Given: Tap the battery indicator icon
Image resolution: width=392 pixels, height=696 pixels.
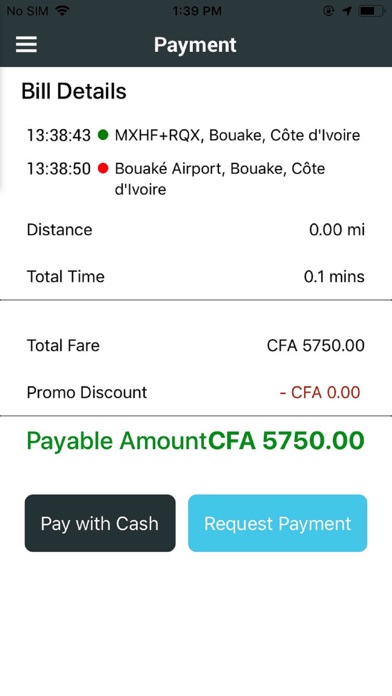Looking at the screenshot, I should 372,11.
